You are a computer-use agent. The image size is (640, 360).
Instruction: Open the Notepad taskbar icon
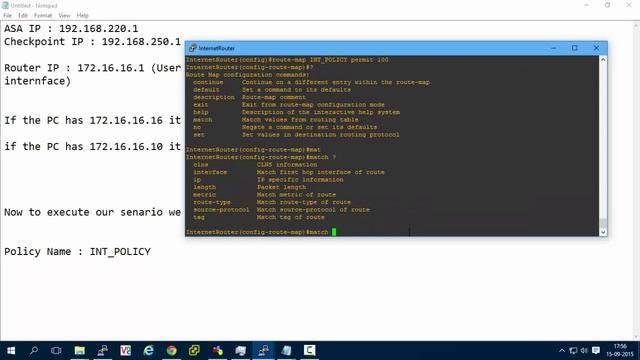[x=287, y=351]
